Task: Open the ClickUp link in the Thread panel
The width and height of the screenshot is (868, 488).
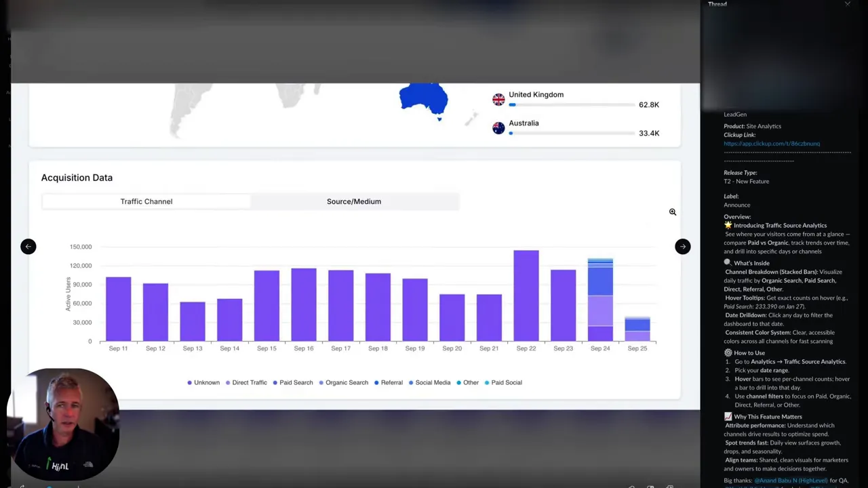Action: coord(772,143)
